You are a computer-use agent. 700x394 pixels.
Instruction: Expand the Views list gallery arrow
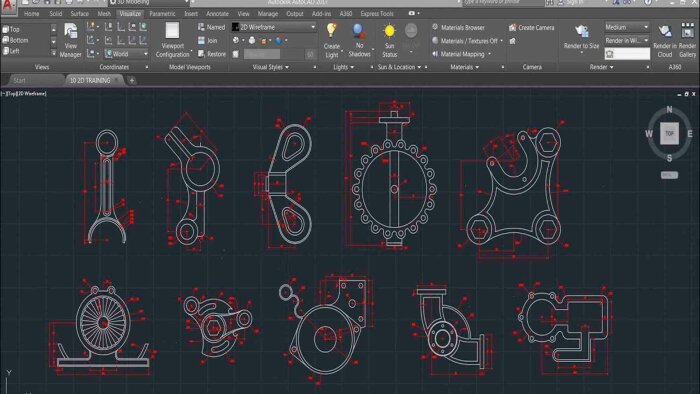(54, 53)
